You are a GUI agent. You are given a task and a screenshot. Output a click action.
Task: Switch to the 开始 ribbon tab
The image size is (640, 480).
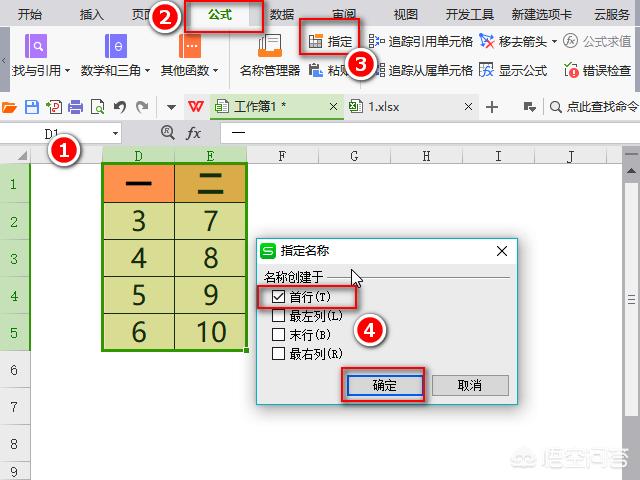pyautogui.click(x=30, y=14)
